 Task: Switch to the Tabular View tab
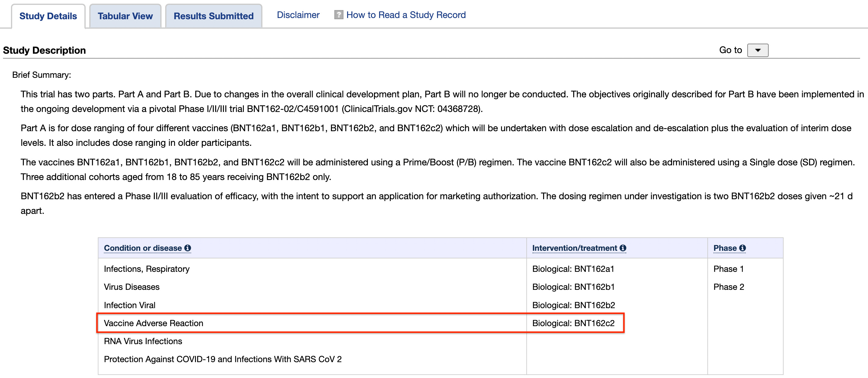[x=125, y=16]
